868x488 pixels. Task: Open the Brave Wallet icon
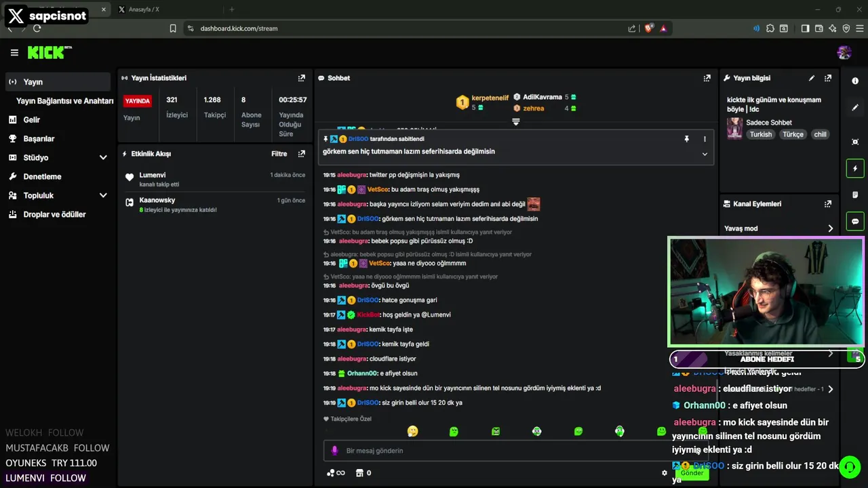818,28
